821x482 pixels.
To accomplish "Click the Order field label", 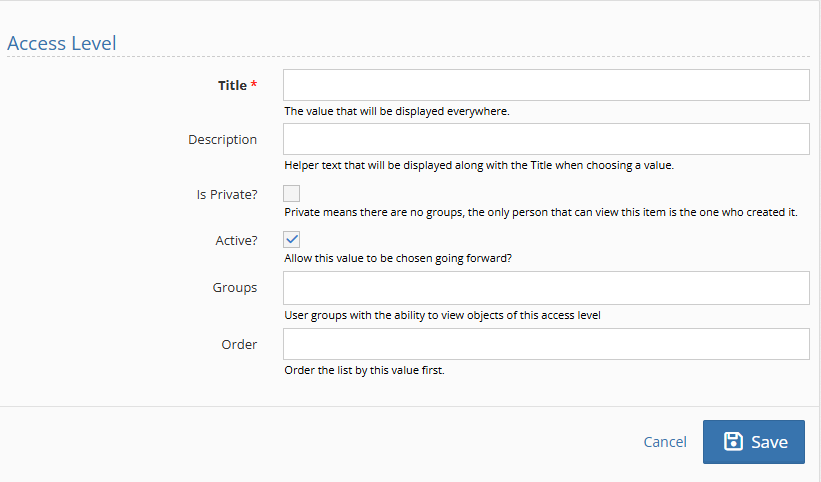I will coord(239,344).
